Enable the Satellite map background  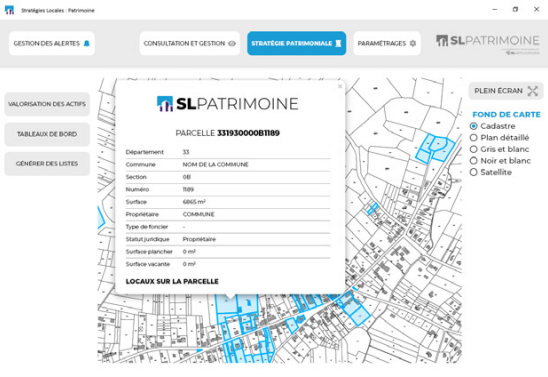point(474,172)
